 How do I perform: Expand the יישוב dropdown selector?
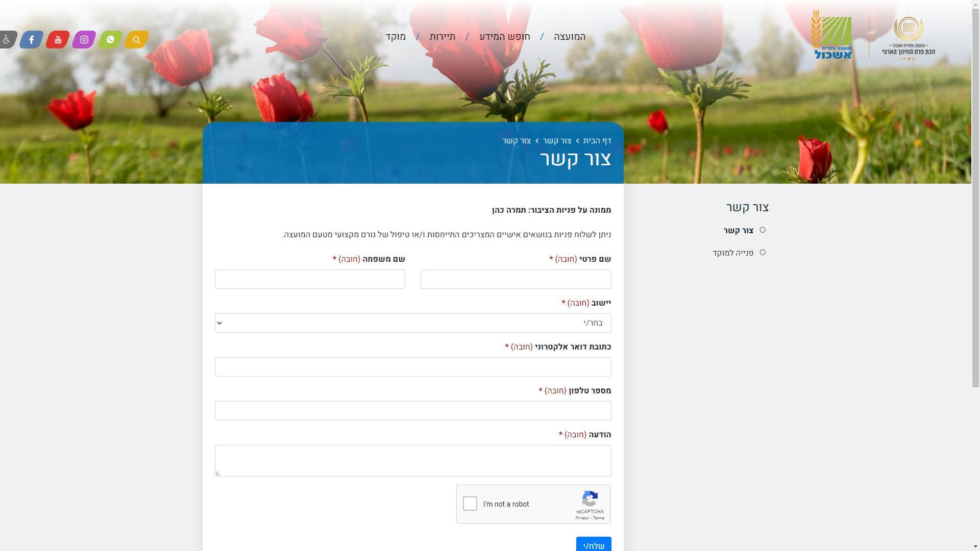(412, 323)
